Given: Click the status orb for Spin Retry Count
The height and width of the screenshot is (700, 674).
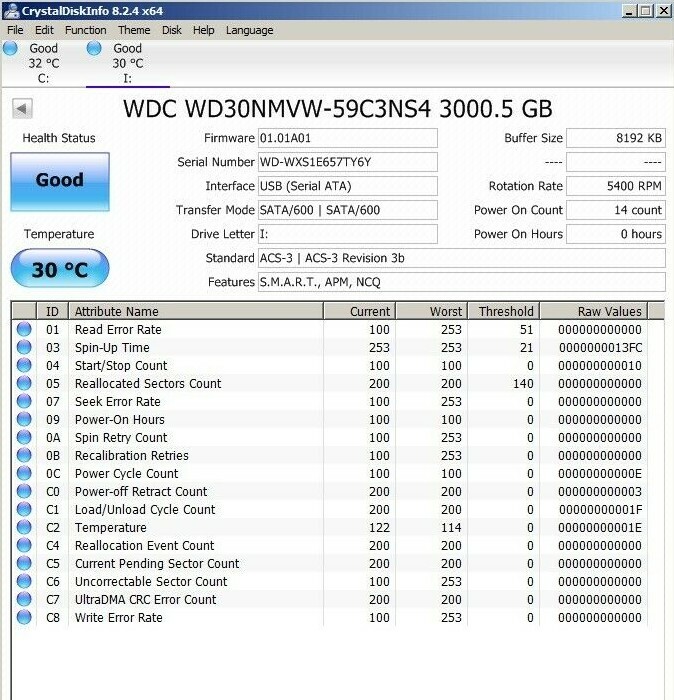Looking at the screenshot, I should coord(24,438).
